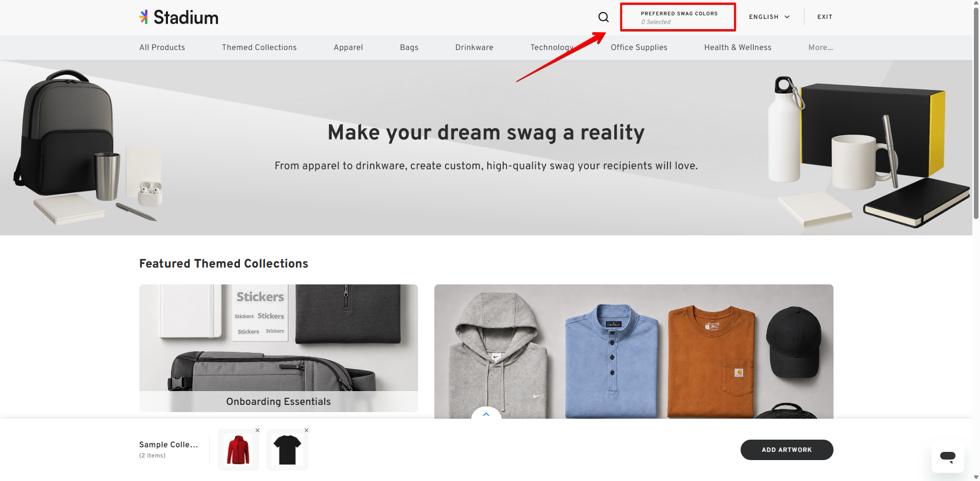This screenshot has width=980, height=481.
Task: Open the apparel themed collection image
Action: [634, 351]
